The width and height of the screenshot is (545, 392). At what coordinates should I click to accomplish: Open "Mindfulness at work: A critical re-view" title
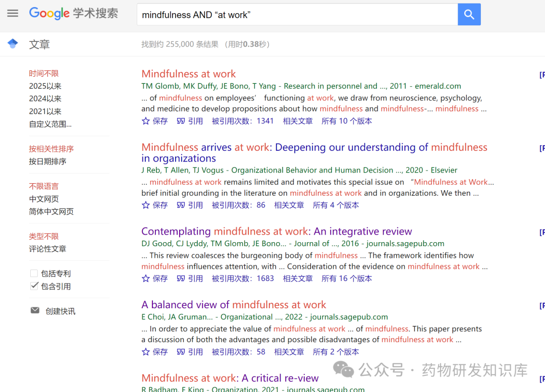(x=230, y=378)
